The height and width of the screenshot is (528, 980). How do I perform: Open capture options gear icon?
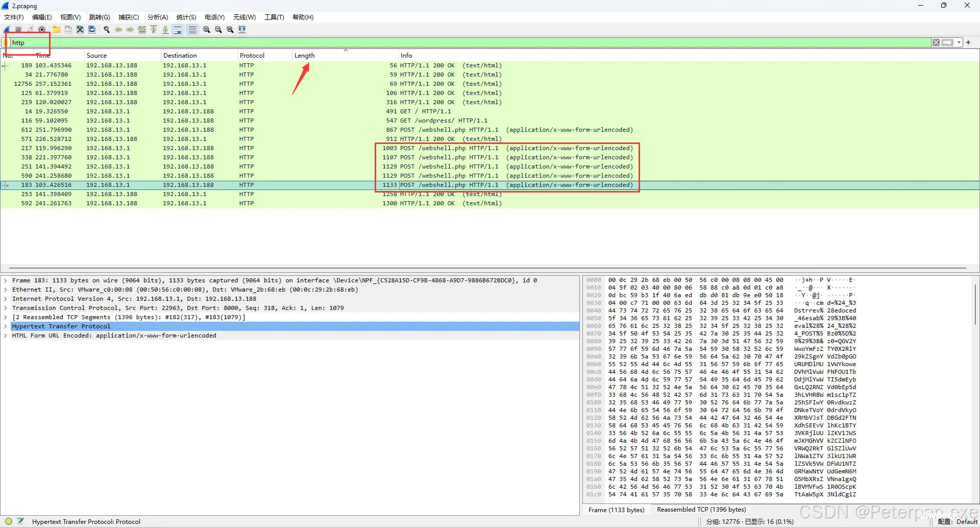click(x=42, y=30)
